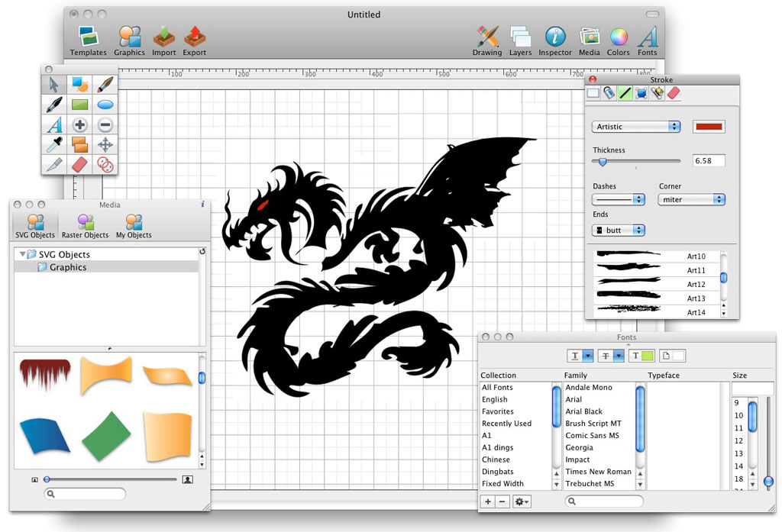Click the Thickness value field 6.58
This screenshot has height=532, width=782.
(x=709, y=160)
